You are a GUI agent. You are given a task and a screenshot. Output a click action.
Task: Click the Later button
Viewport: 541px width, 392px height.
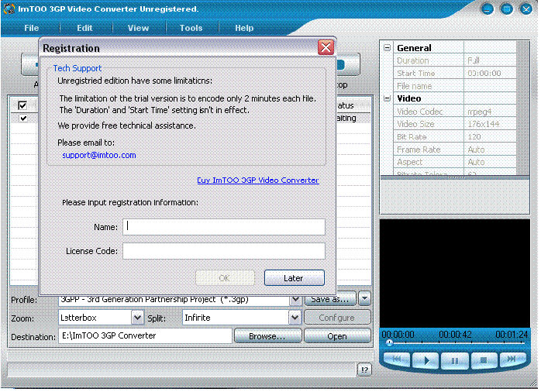(295, 278)
